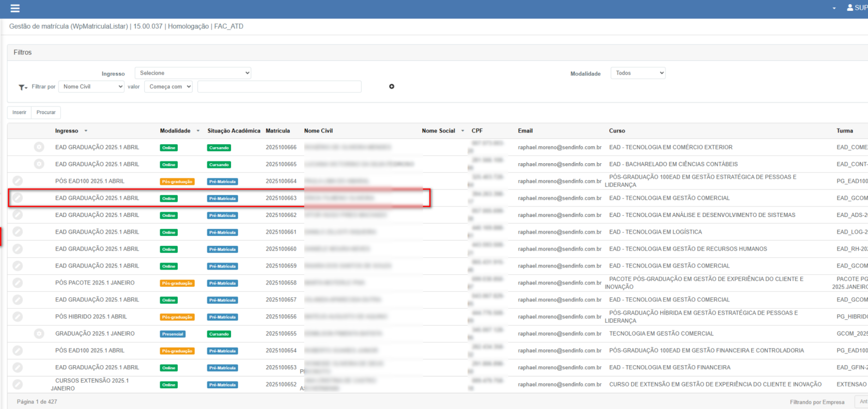This screenshot has height=409, width=868.
Task: Click the 'Nome Civil' column header
Action: [x=318, y=131]
